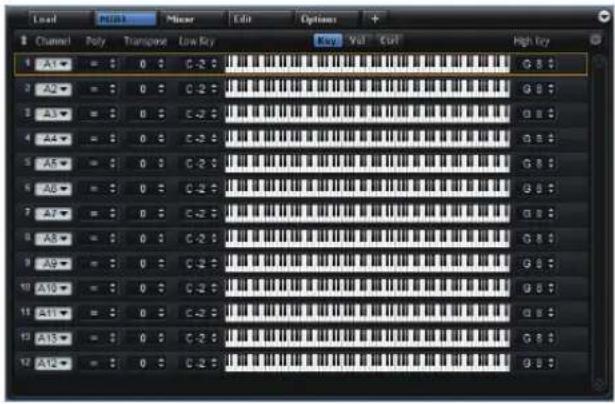Open the Mixer tab
615x404 pixels.
coord(192,19)
